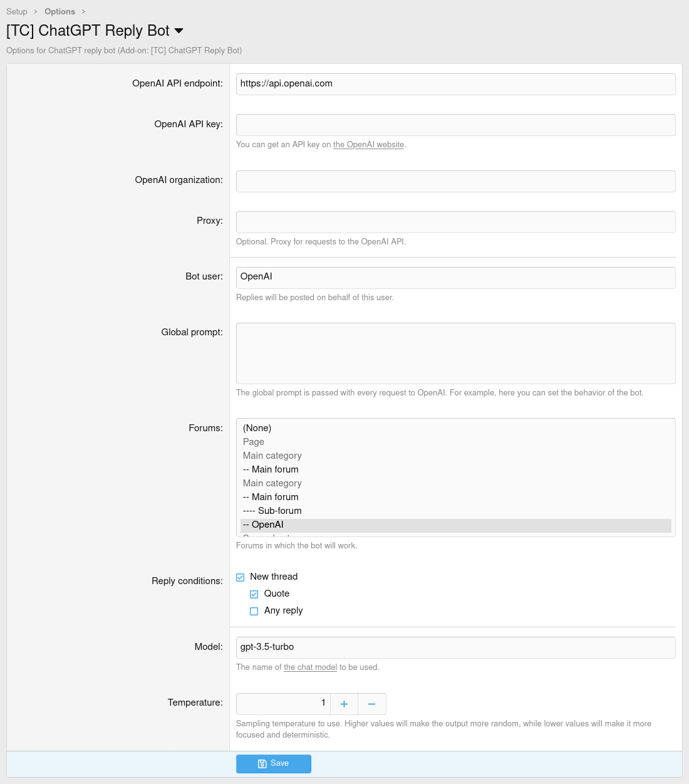Click the plus icon to increase Temperature
689x784 pixels.
tap(344, 704)
